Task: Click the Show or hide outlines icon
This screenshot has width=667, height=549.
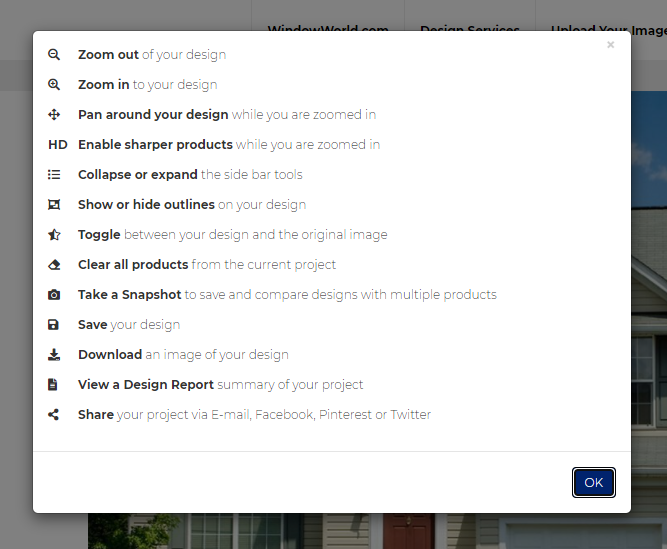Action: [54, 205]
